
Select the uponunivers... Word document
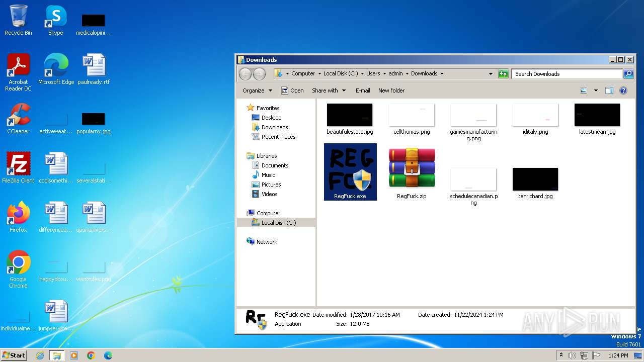(94, 217)
